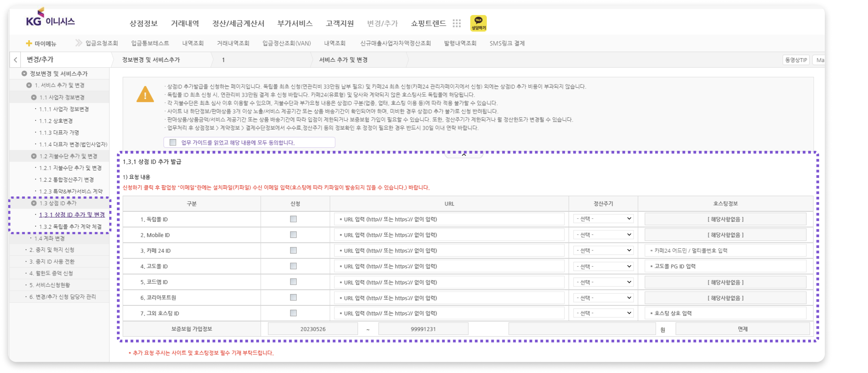Collapse 1. 서비스 추가 및 변경 node
Viewport: 868px width, 373px height.
[29, 85]
